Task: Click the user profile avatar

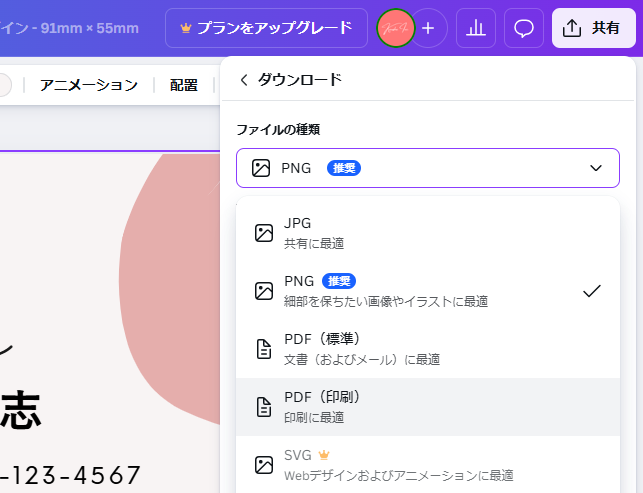Action: tap(396, 28)
